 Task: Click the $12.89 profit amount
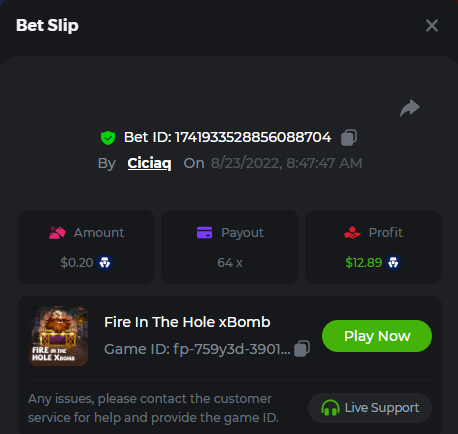364,263
